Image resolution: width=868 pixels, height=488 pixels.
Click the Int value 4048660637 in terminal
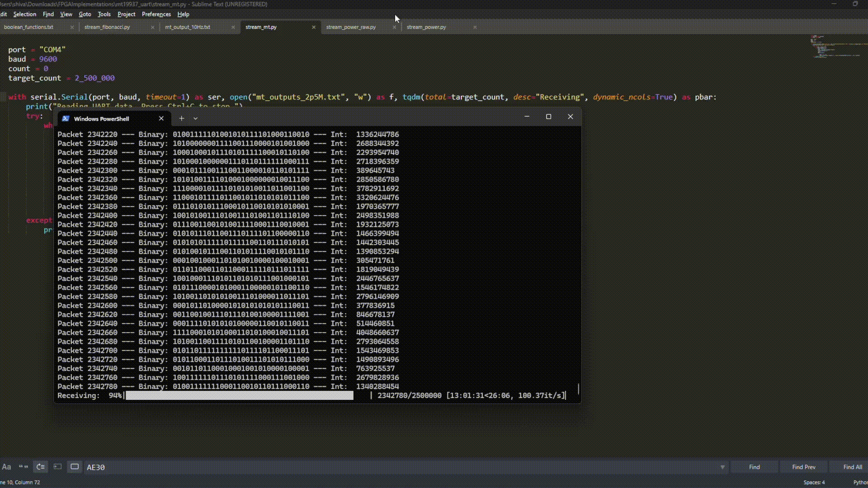click(x=377, y=333)
